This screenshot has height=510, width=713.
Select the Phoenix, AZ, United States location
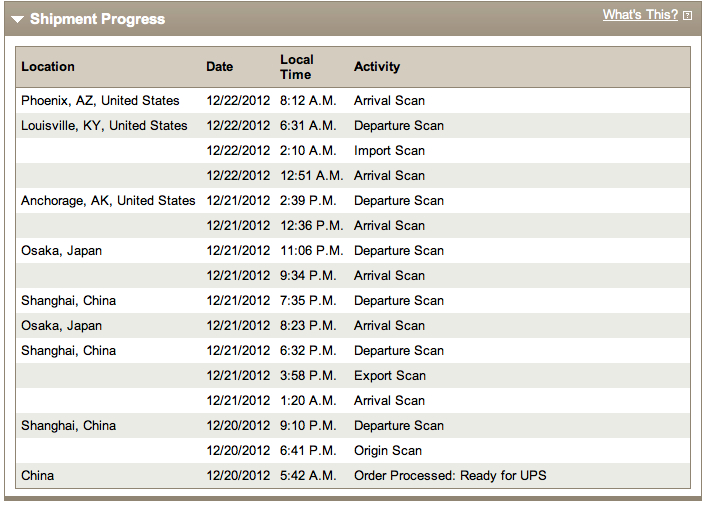100,101
